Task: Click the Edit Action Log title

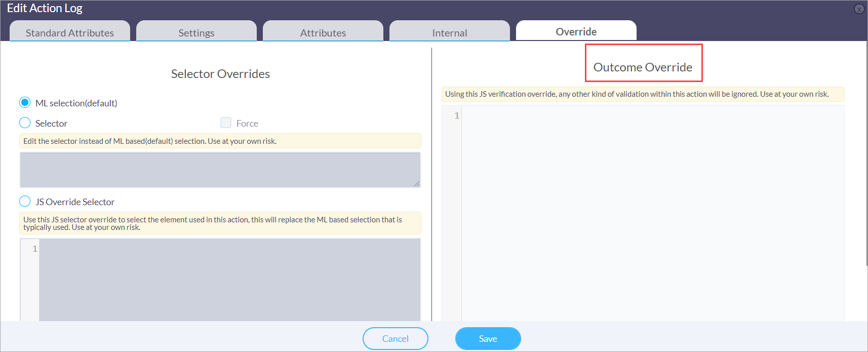Action: click(x=45, y=8)
